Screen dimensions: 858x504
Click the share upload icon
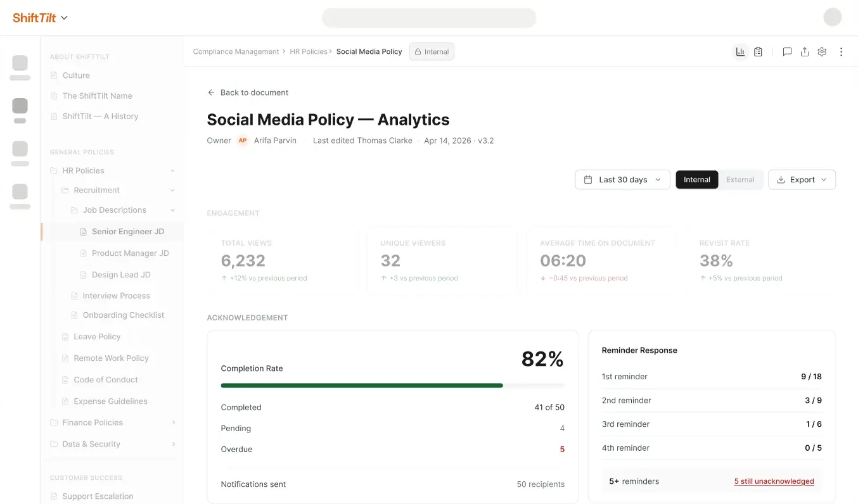tap(805, 52)
